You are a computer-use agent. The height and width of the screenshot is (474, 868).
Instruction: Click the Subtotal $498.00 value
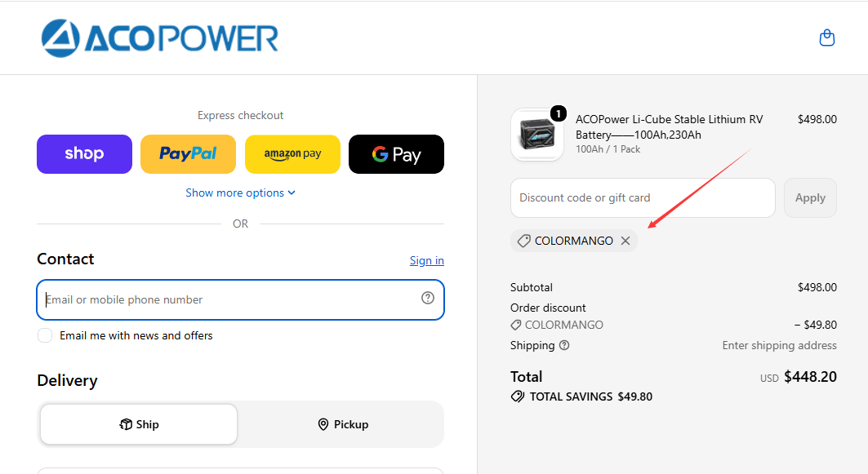click(x=817, y=287)
